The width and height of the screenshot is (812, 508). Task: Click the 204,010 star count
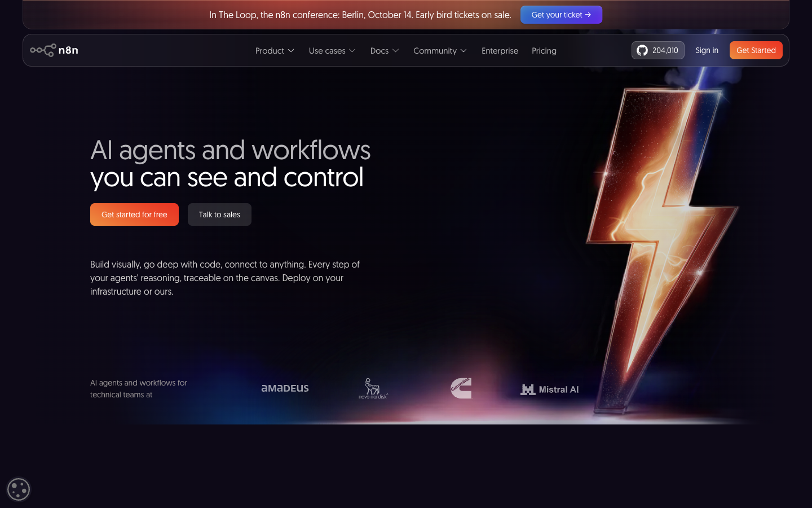click(x=665, y=50)
